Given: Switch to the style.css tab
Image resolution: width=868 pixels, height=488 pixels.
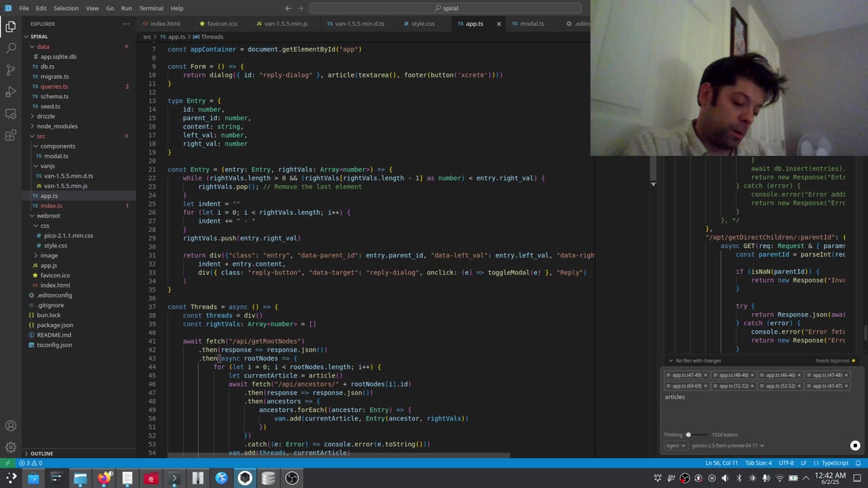Looking at the screenshot, I should point(422,24).
